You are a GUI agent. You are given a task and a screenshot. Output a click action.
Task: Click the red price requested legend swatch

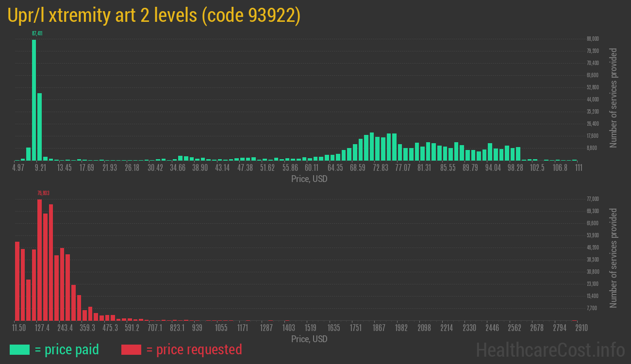pos(131,349)
